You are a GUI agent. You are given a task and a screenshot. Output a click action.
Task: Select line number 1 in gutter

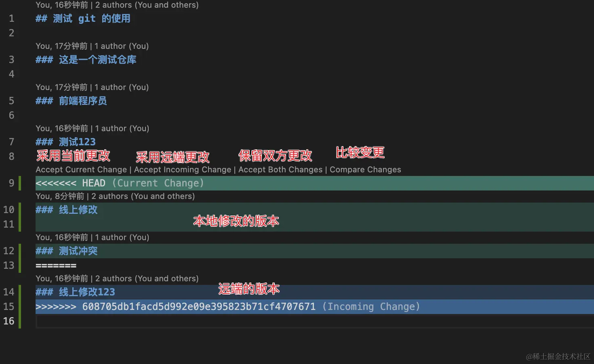click(11, 19)
